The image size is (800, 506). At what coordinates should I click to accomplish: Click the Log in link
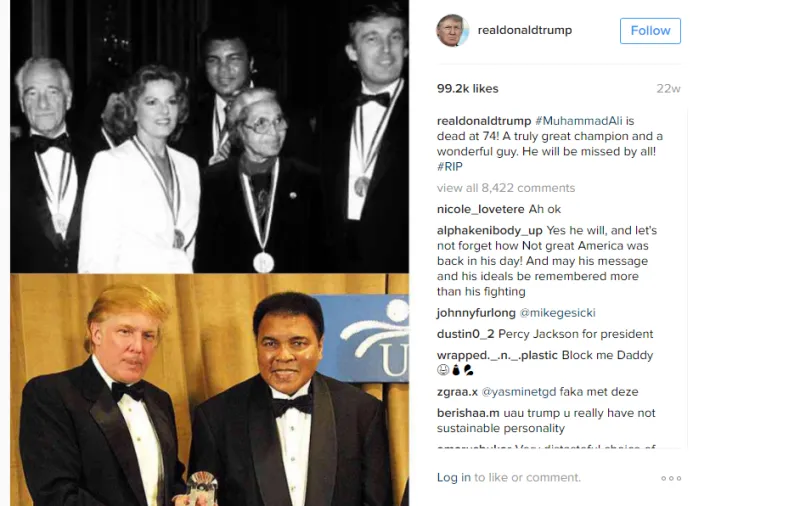click(x=454, y=477)
